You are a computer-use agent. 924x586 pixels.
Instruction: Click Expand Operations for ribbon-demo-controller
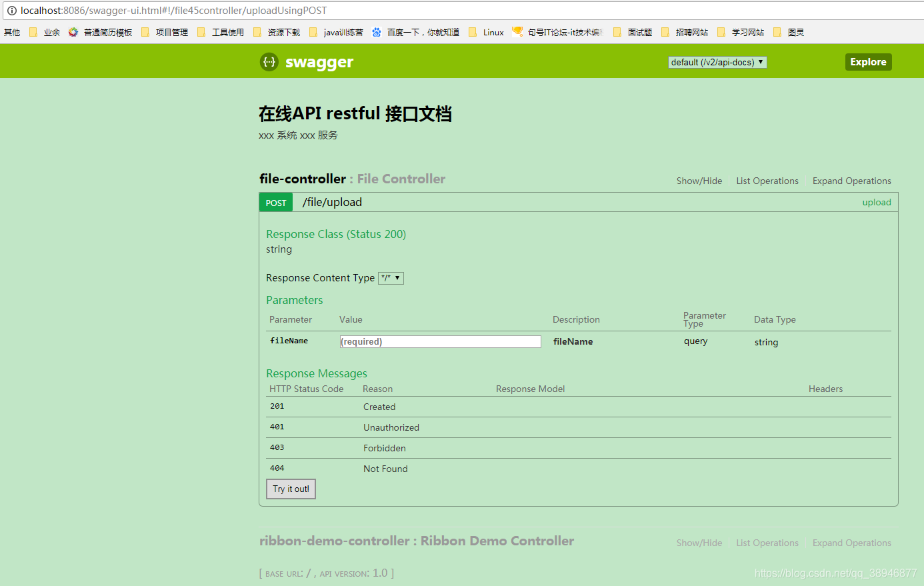pos(852,543)
